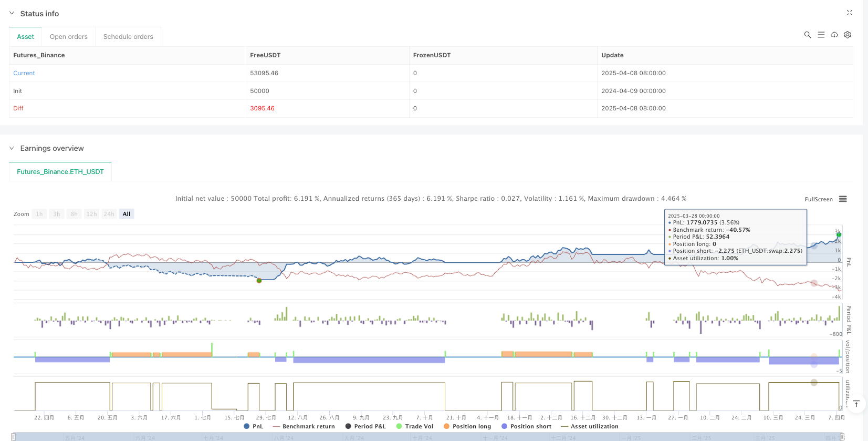Click the FullScreen chart button

[x=819, y=199]
